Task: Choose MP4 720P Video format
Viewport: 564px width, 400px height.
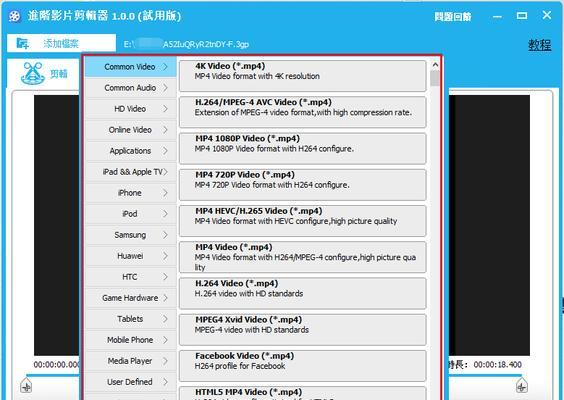Action: (x=303, y=185)
